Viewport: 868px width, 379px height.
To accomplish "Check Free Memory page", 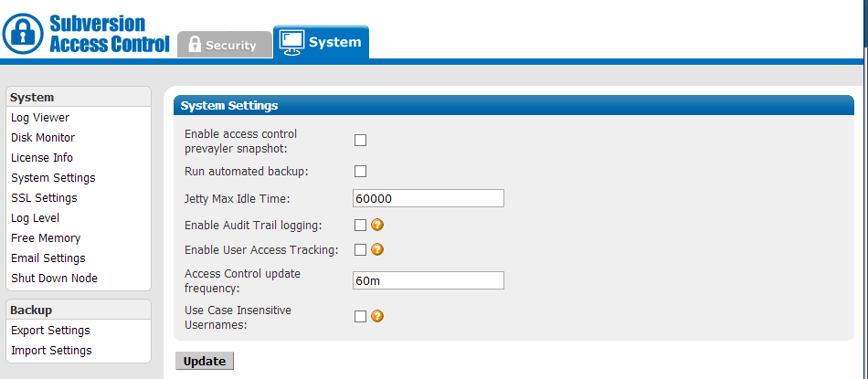I will click(46, 238).
